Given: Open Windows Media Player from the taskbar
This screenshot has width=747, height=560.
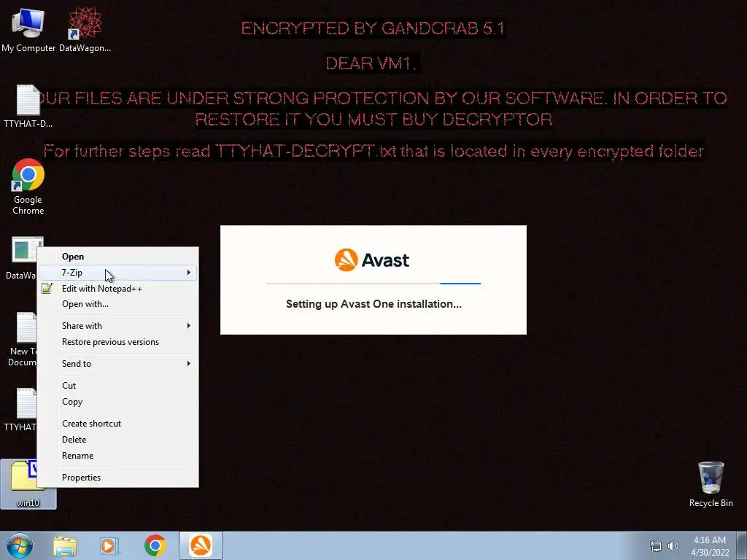Looking at the screenshot, I should click(x=109, y=546).
